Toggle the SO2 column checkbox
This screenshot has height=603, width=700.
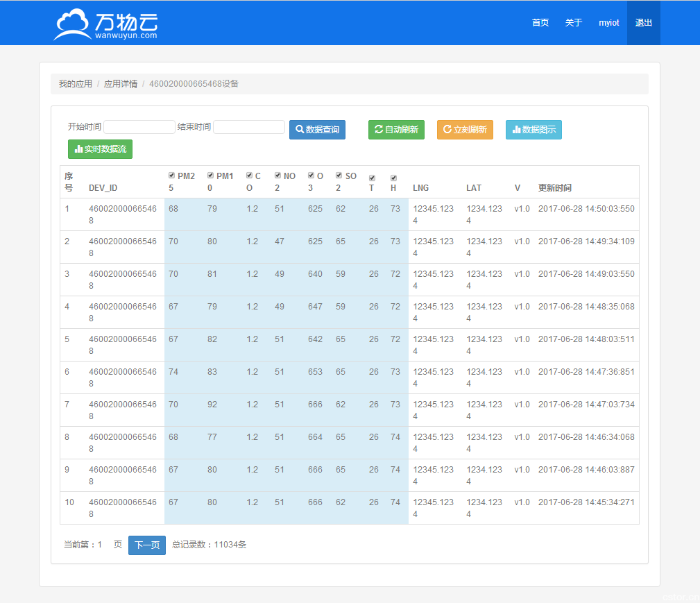click(x=339, y=176)
